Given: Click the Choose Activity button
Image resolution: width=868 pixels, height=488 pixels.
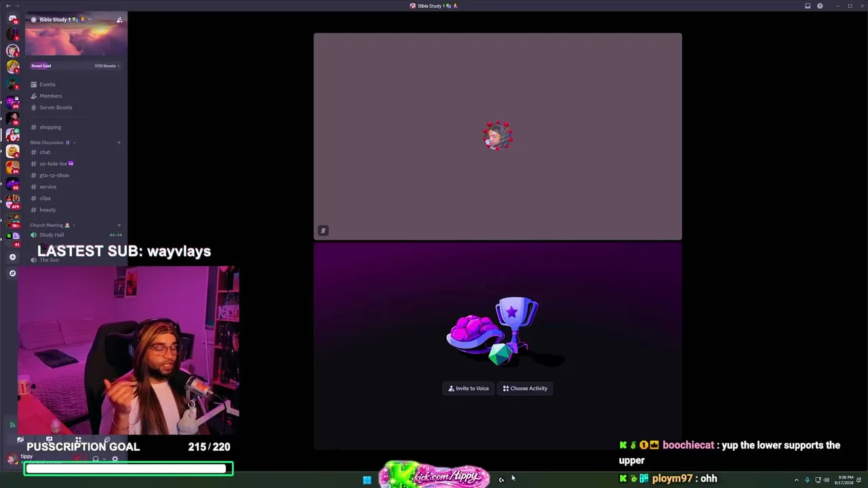Looking at the screenshot, I should (x=525, y=388).
